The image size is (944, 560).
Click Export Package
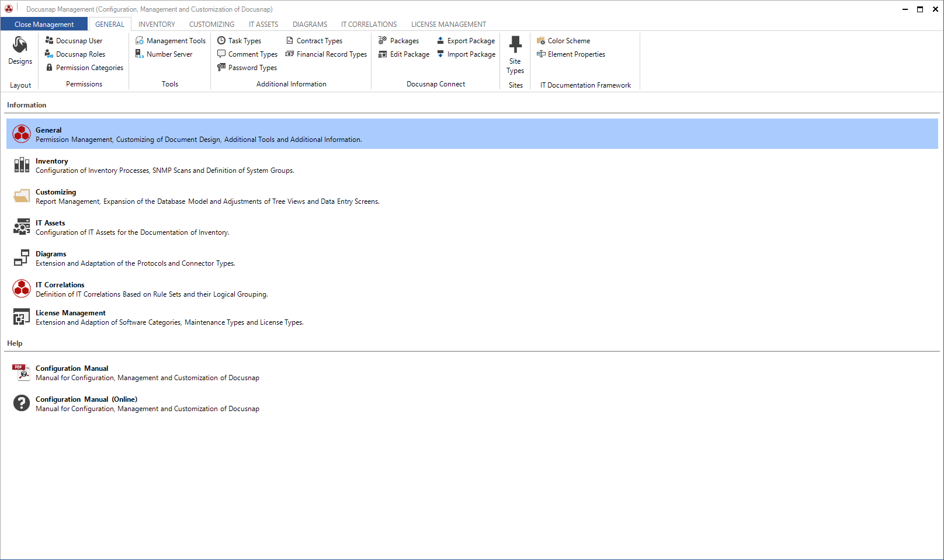[x=466, y=41]
